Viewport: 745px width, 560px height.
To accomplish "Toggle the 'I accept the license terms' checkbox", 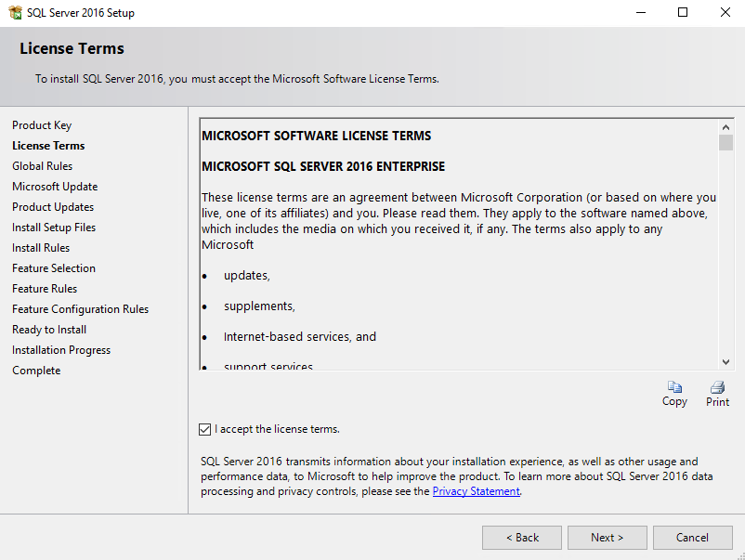I will point(205,429).
